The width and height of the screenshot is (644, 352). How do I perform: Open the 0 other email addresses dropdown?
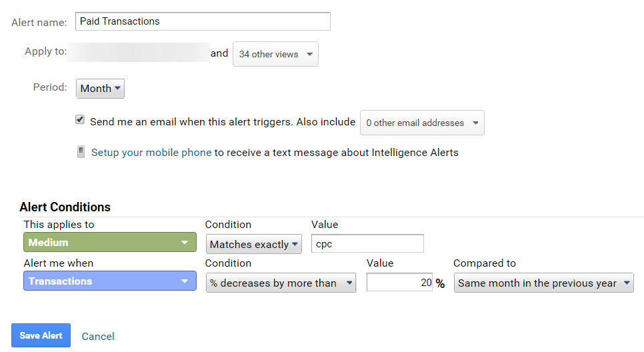pyautogui.click(x=422, y=123)
